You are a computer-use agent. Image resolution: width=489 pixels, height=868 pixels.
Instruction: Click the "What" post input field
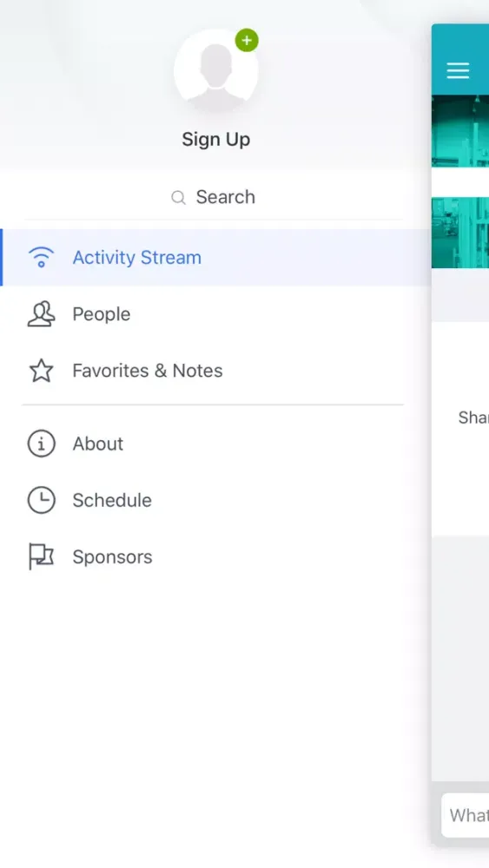[x=466, y=815]
